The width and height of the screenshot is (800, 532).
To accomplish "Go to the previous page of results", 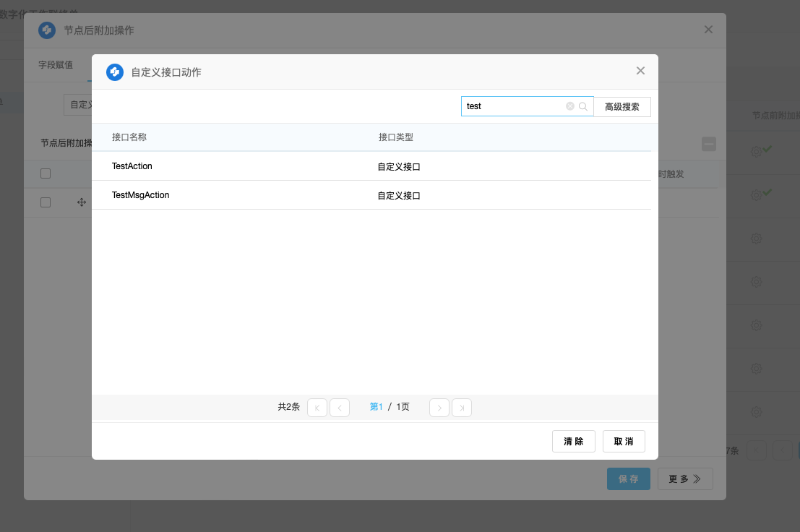I will (339, 408).
